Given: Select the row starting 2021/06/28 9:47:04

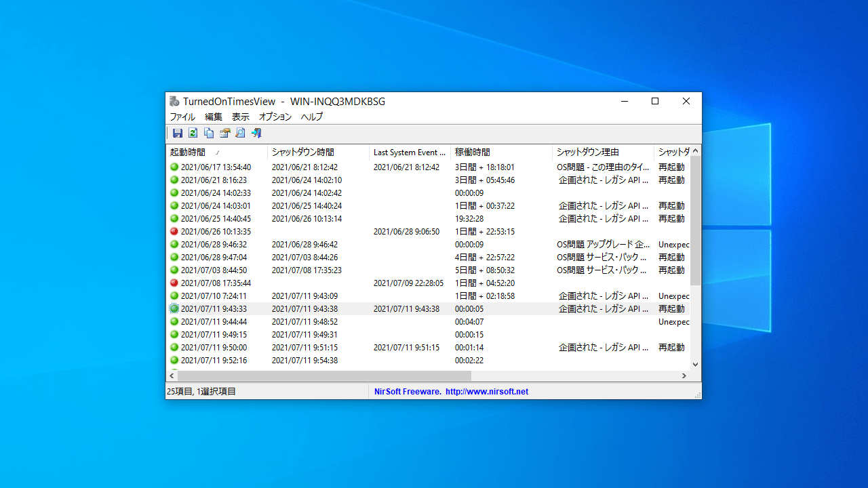Looking at the screenshot, I should pos(428,257).
